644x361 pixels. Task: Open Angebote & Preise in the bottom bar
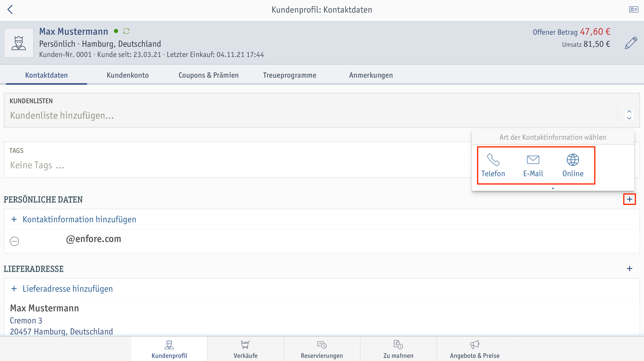point(475,349)
